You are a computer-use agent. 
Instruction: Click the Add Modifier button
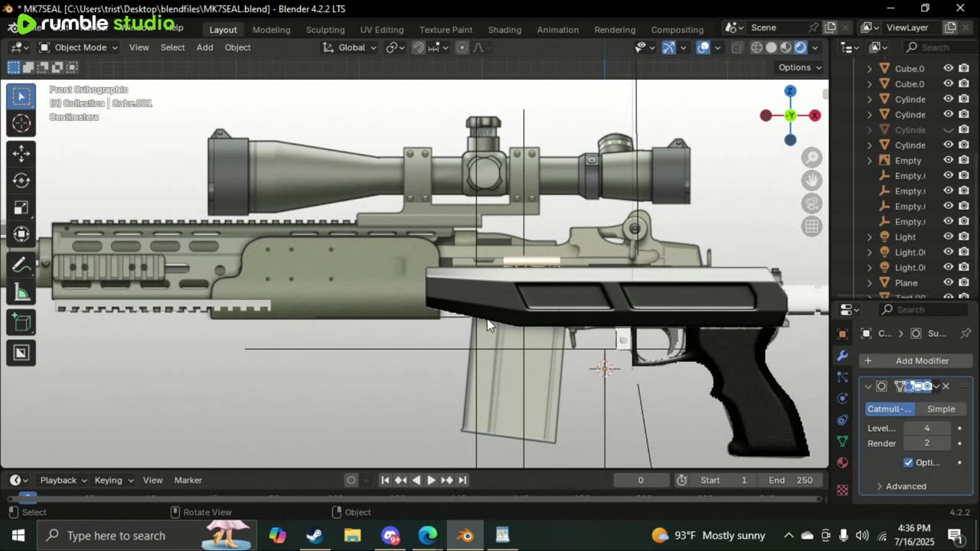click(915, 360)
